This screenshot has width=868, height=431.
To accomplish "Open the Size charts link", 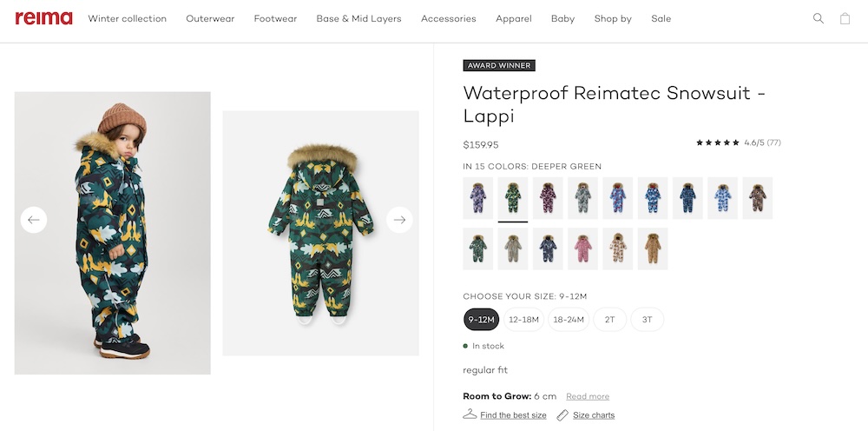I will [594, 415].
